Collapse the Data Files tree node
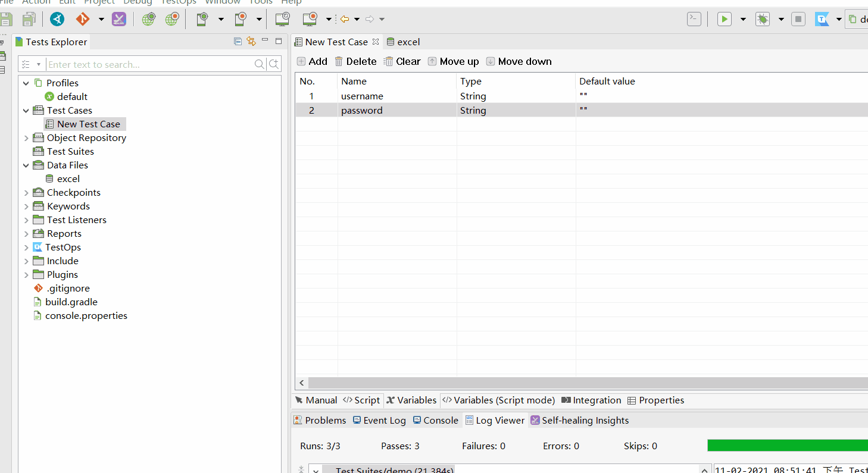Image resolution: width=868 pixels, height=473 pixels. click(26, 165)
